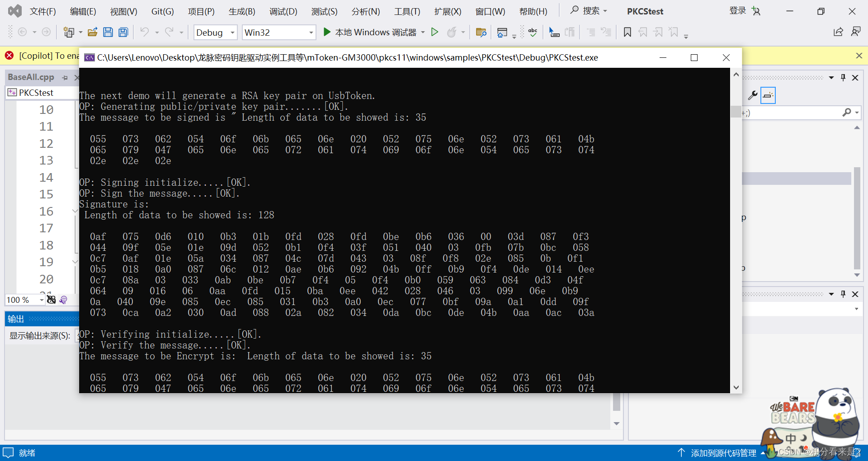
Task: Click the Previous Bookmark icon
Action: click(643, 32)
